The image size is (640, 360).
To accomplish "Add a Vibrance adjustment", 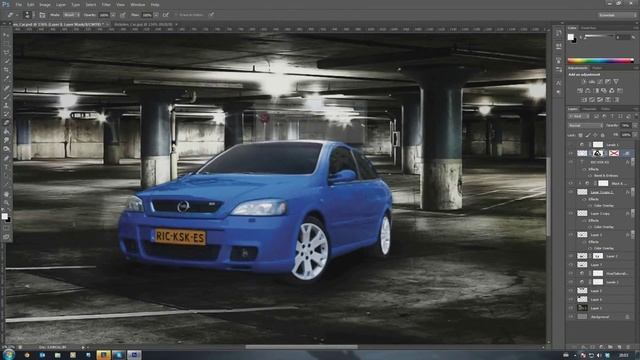I will point(616,82).
